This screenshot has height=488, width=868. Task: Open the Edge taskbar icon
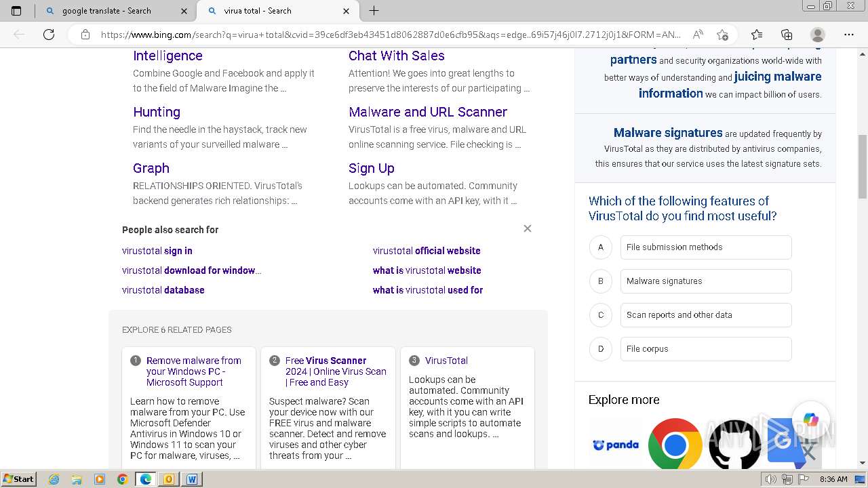pyautogui.click(x=145, y=479)
